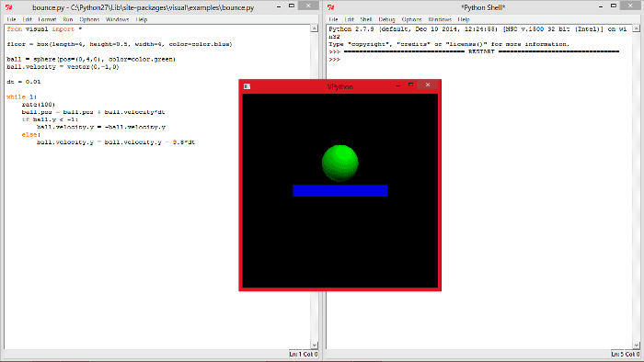Click 'Ln: 5 Col: 0' in Shell status bar

[626, 354]
